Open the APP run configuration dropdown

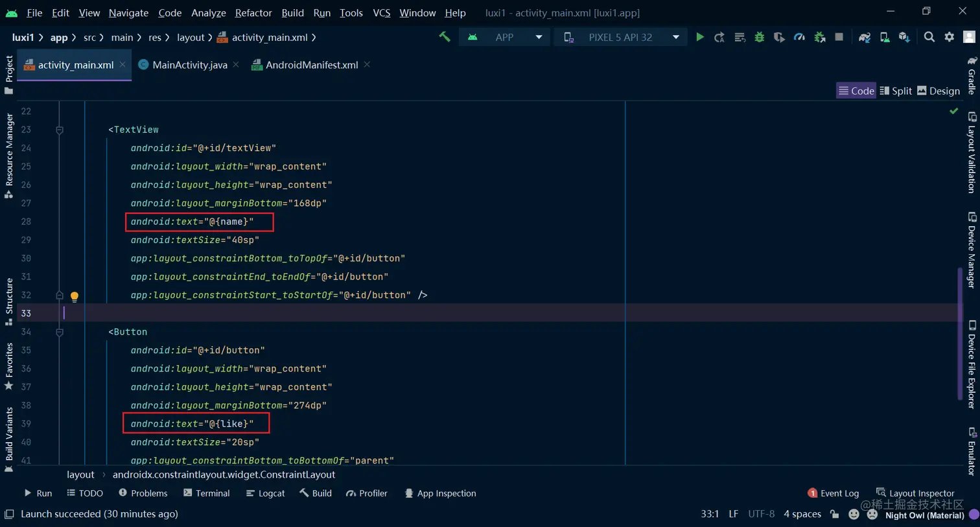tap(505, 37)
